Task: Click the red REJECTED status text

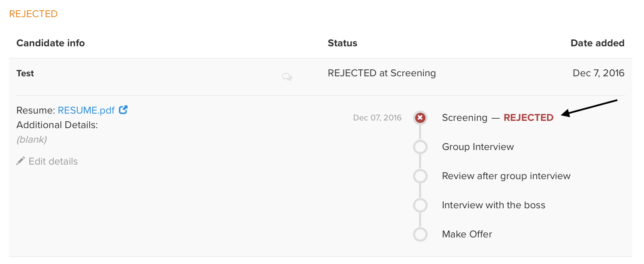Action: (529, 118)
